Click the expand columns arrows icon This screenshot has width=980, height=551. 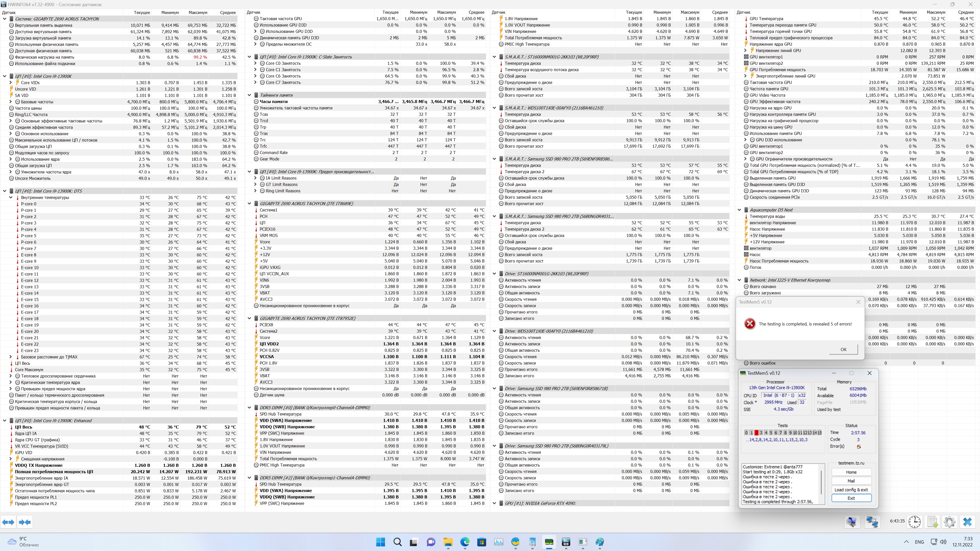(8, 522)
